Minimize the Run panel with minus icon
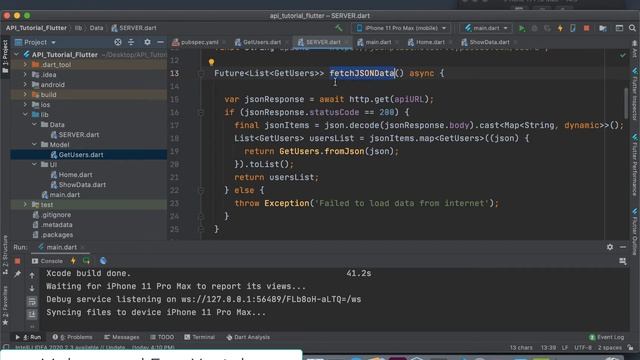Image resolution: width=640 pixels, height=360 pixels. click(623, 247)
